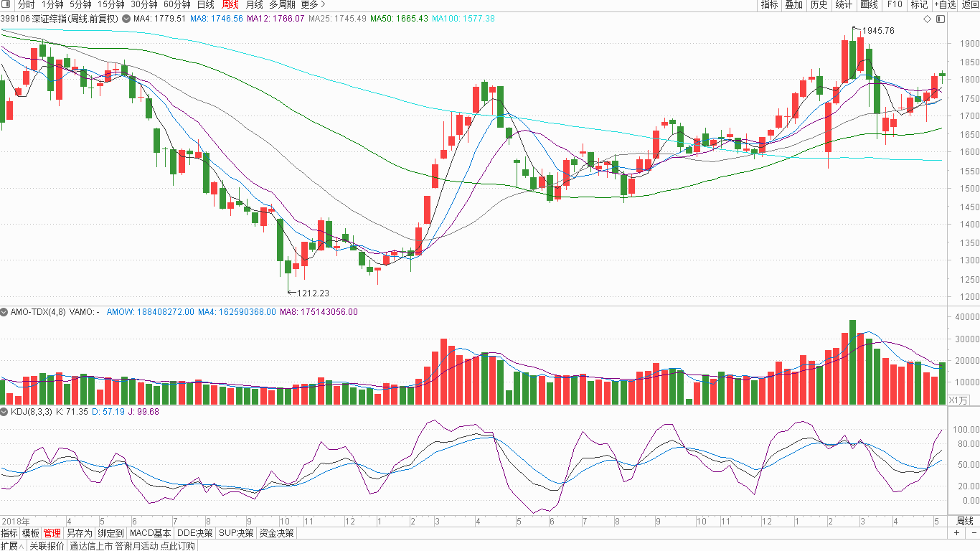Open the 指标 button in top toolbar
The width and height of the screenshot is (980, 551).
tap(769, 4)
